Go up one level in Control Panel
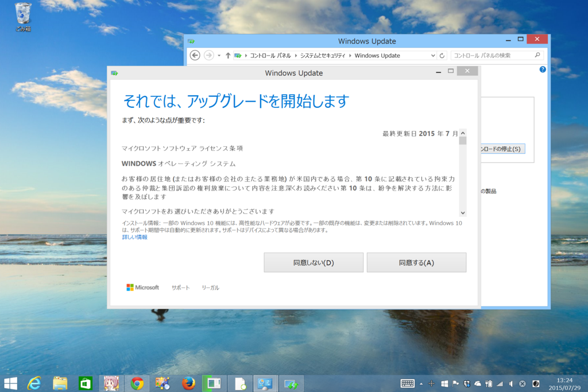588x392 pixels. (227, 56)
